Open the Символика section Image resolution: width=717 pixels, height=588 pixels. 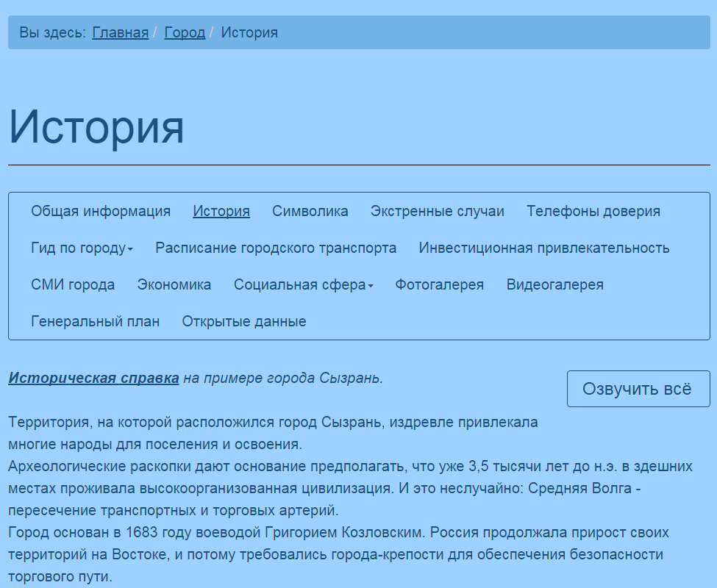(310, 212)
